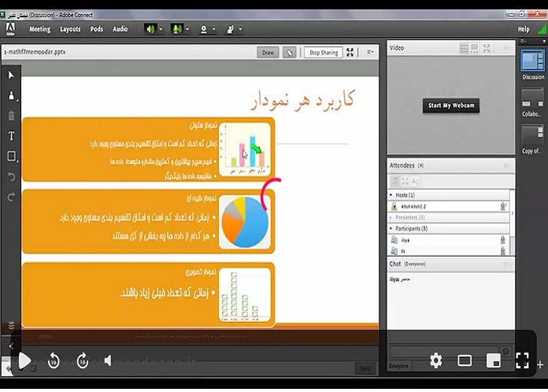Screen dimensions: 548x392
Task: Mute the speaker icon in menu bar
Action: 150,29
